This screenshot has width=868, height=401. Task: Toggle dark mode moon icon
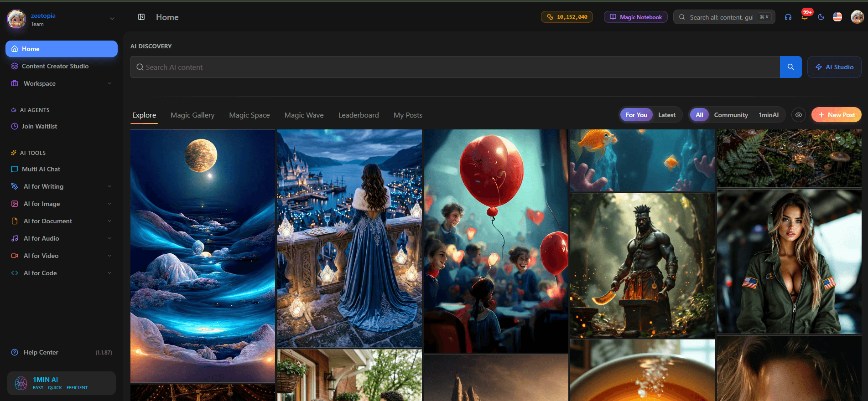(x=821, y=17)
